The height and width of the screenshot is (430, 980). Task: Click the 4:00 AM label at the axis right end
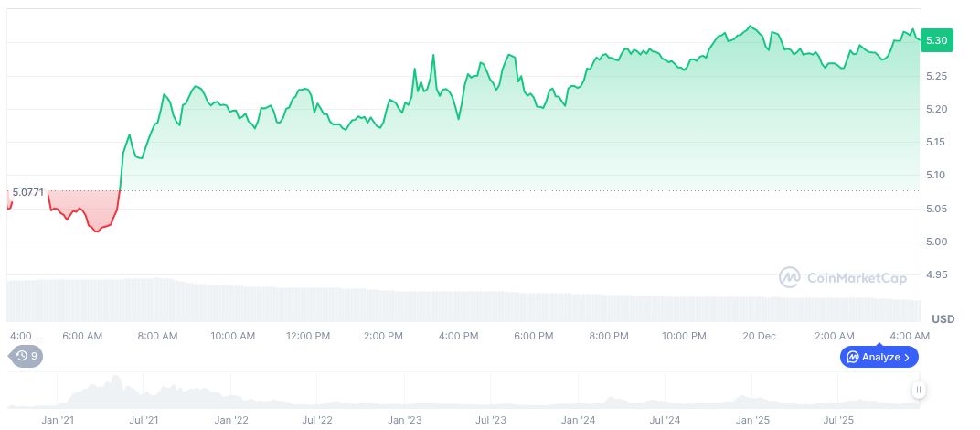(910, 336)
